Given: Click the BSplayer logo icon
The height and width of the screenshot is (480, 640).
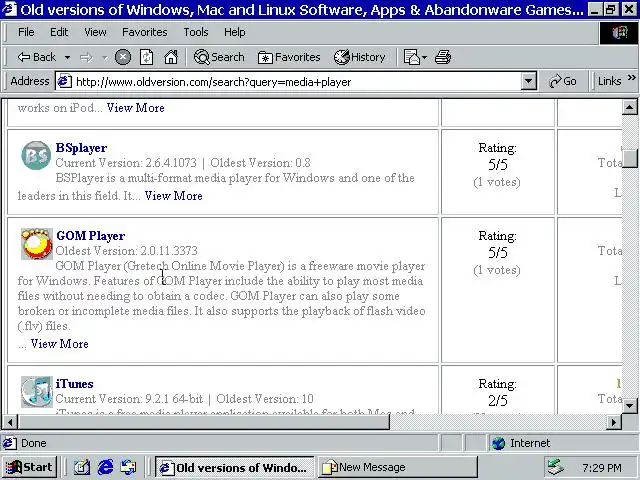Looking at the screenshot, I should [36, 156].
